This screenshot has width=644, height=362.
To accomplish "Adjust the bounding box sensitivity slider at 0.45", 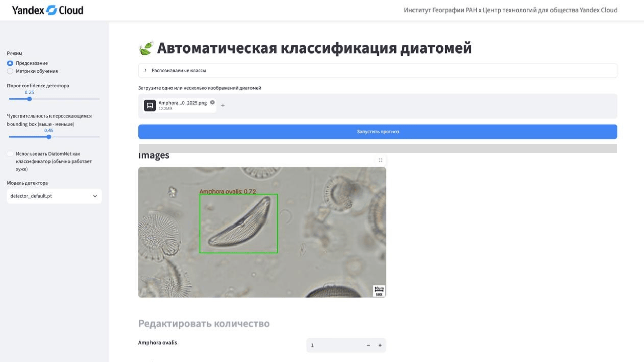I will pyautogui.click(x=49, y=137).
